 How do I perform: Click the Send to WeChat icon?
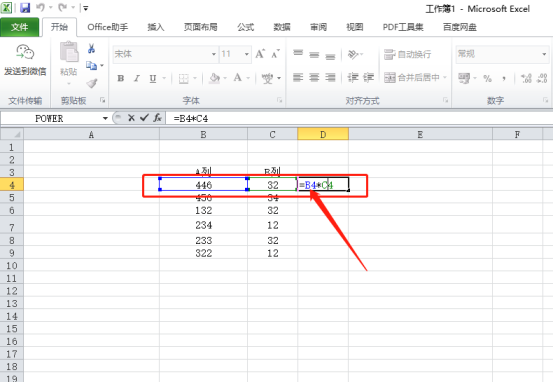(25, 52)
